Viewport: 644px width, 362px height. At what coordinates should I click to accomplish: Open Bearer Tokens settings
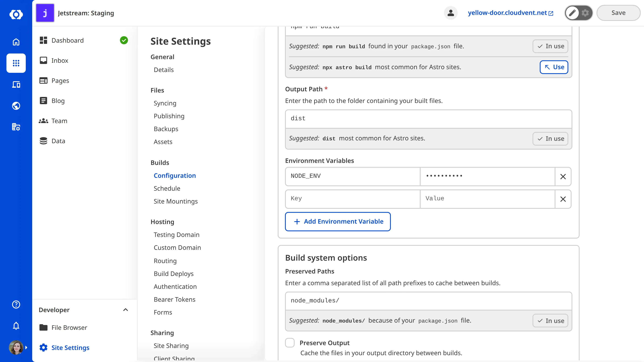click(174, 299)
